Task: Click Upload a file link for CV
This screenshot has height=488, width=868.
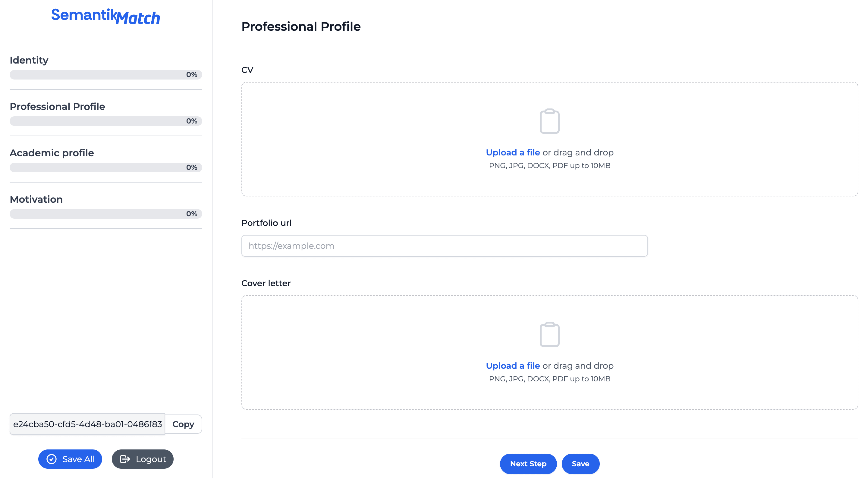Action: [512, 152]
